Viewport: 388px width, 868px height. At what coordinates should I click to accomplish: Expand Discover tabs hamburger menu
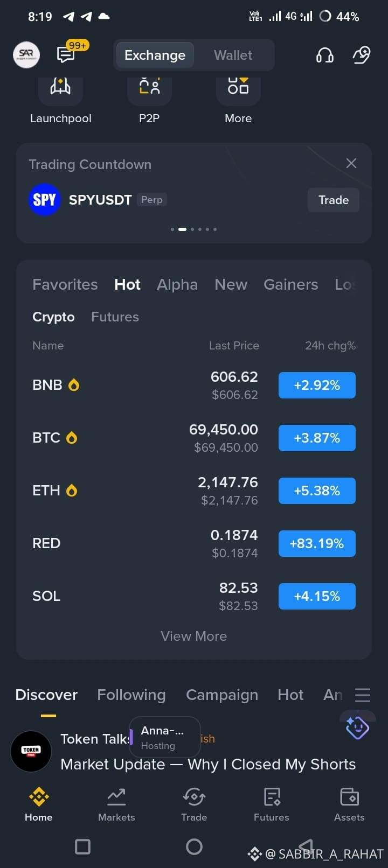(363, 695)
